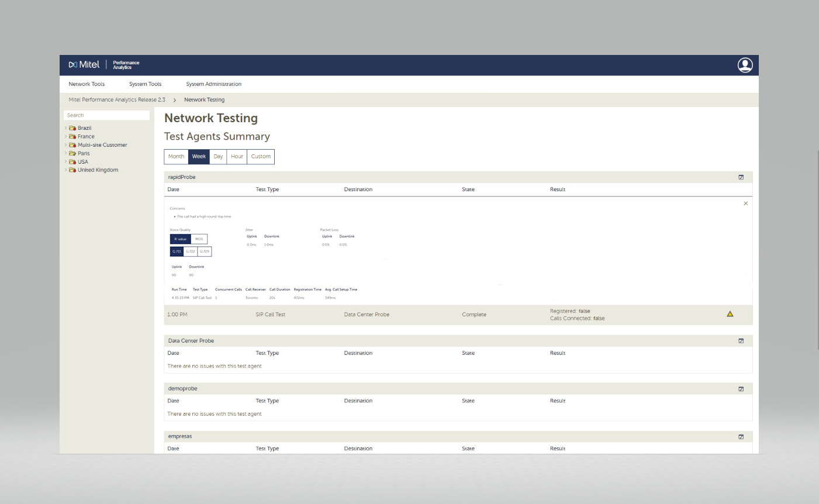Screen dimensions: 819x504
Task: Click the United Kingdom folder icon
Action: pos(72,170)
